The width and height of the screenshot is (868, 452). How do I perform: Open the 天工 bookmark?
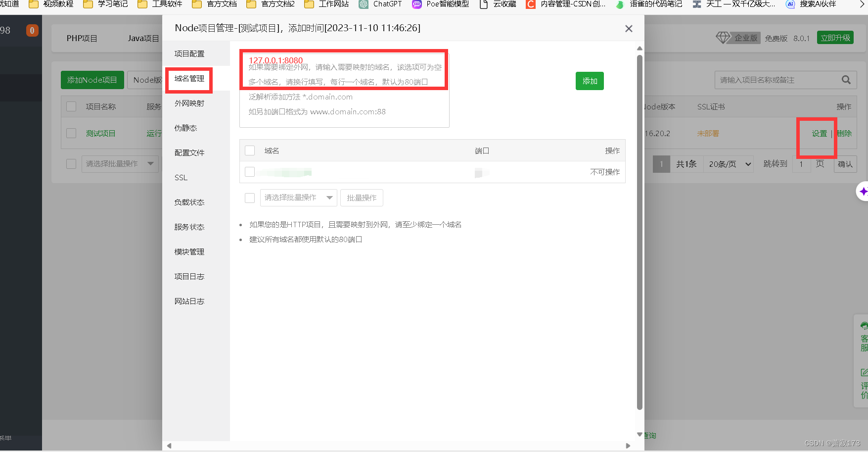pos(734,4)
